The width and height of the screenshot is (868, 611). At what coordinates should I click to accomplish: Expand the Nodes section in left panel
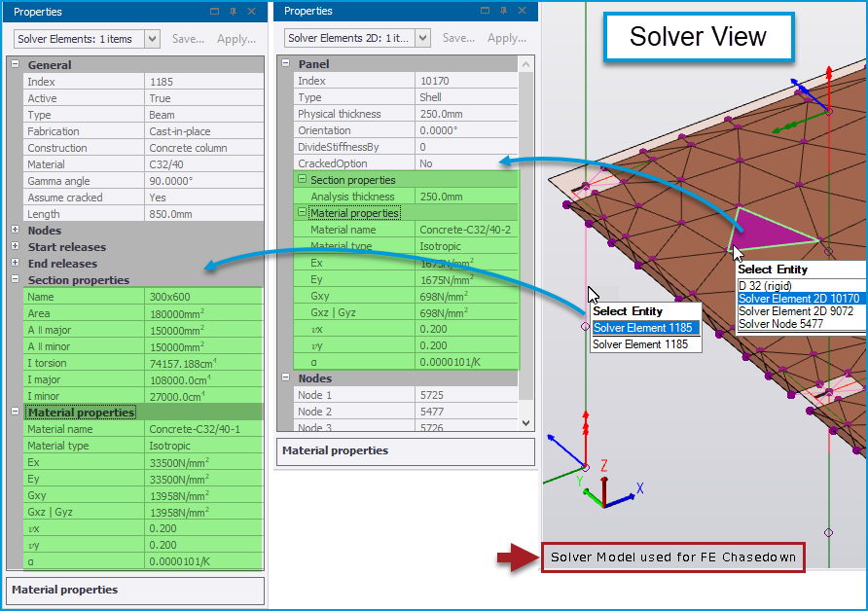[16, 231]
